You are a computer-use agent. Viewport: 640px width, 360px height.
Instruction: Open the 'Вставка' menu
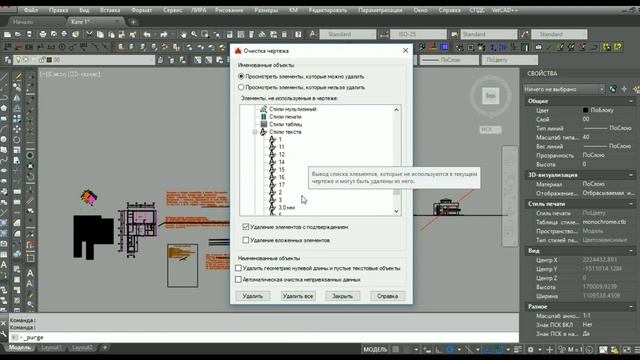[110, 10]
